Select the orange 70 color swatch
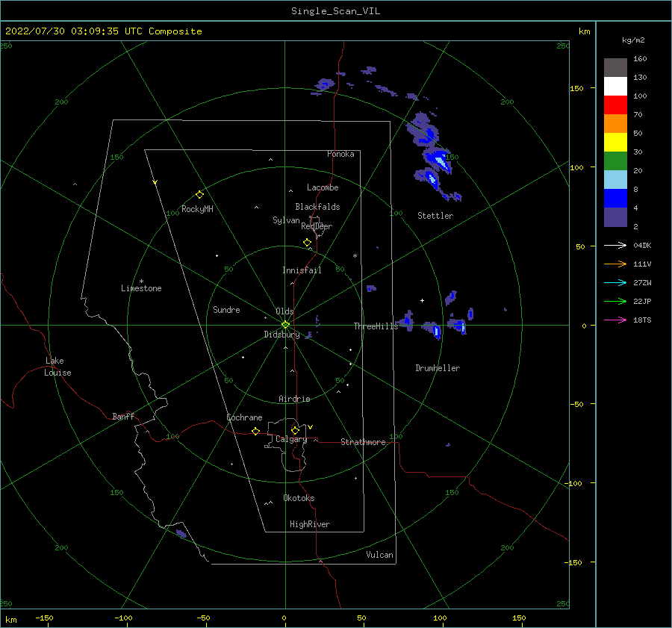Image resolution: width=672 pixels, height=628 pixels. point(615,123)
